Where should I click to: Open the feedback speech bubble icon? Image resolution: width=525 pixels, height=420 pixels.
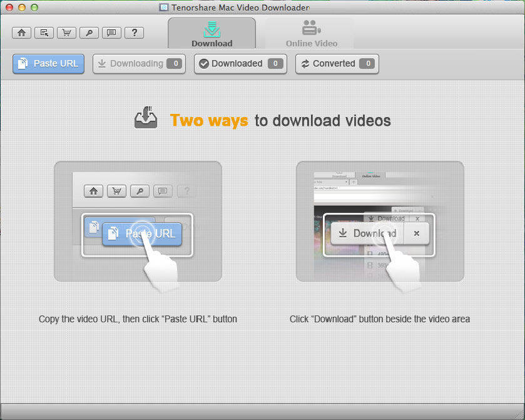(x=111, y=33)
